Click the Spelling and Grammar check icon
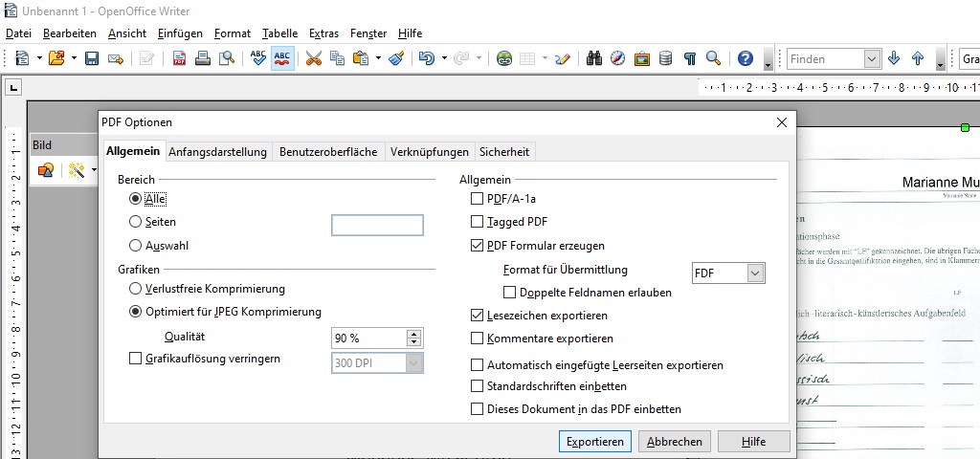The height and width of the screenshot is (459, 980). (x=258, y=58)
